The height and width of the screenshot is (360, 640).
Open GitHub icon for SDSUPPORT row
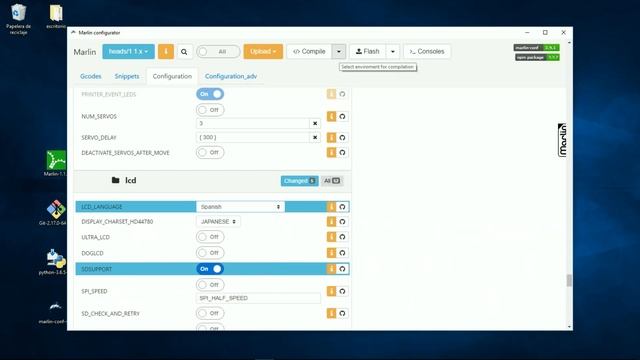342,269
